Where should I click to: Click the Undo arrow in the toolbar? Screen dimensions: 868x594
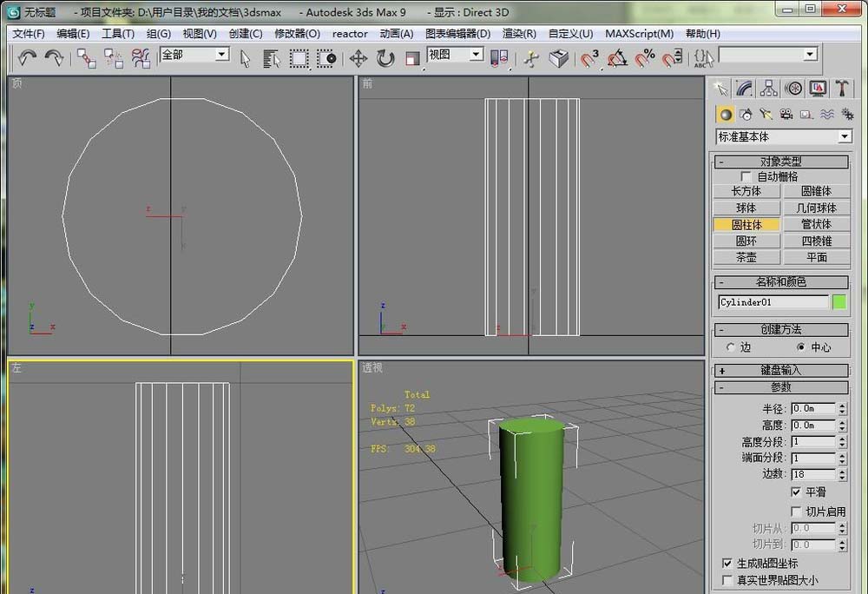[28, 58]
